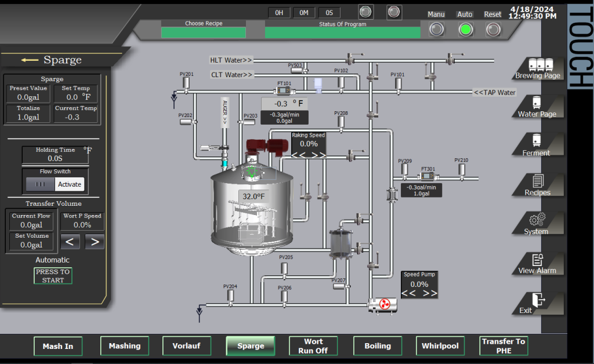Decrease Wort P Speed with left arrow

tap(71, 241)
